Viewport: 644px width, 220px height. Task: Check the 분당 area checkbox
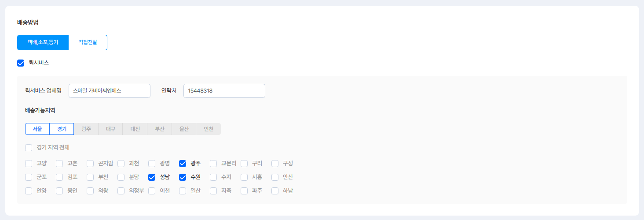[121, 177]
